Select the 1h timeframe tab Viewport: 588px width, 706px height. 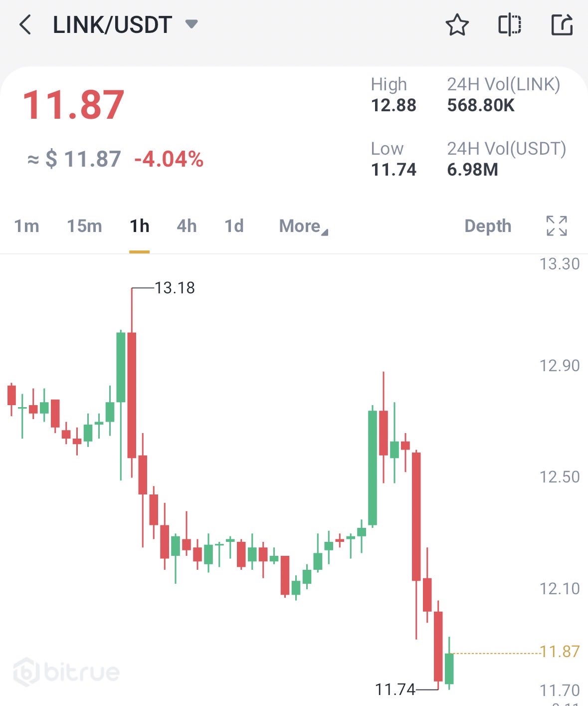click(x=140, y=227)
